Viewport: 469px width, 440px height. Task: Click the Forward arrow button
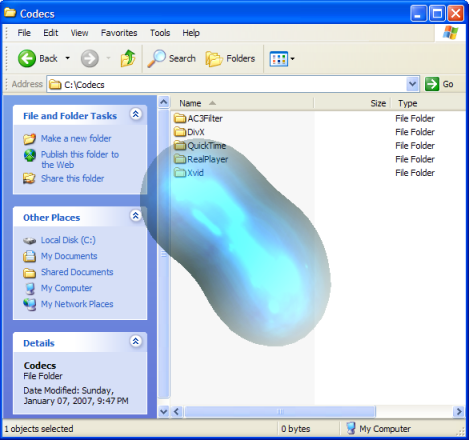coord(90,59)
